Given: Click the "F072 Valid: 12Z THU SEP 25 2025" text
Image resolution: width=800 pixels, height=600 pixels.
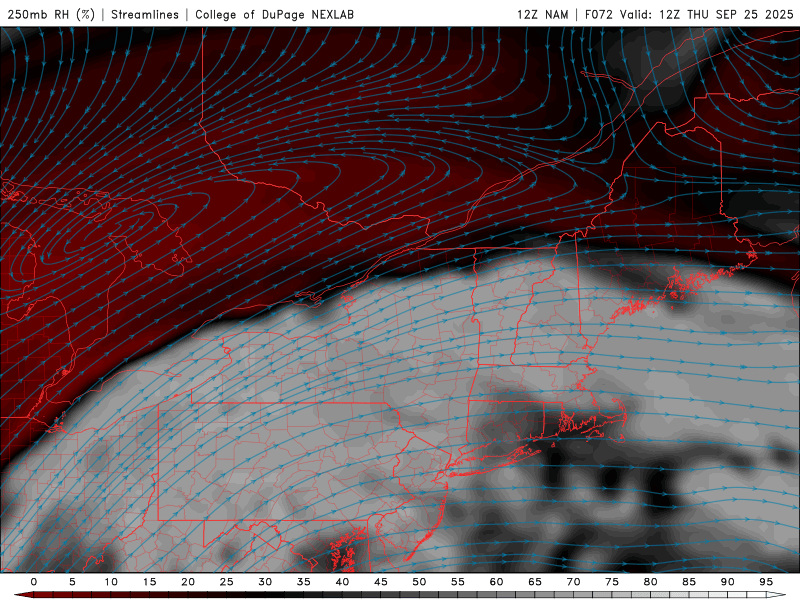Looking at the screenshot, I should (x=689, y=15).
